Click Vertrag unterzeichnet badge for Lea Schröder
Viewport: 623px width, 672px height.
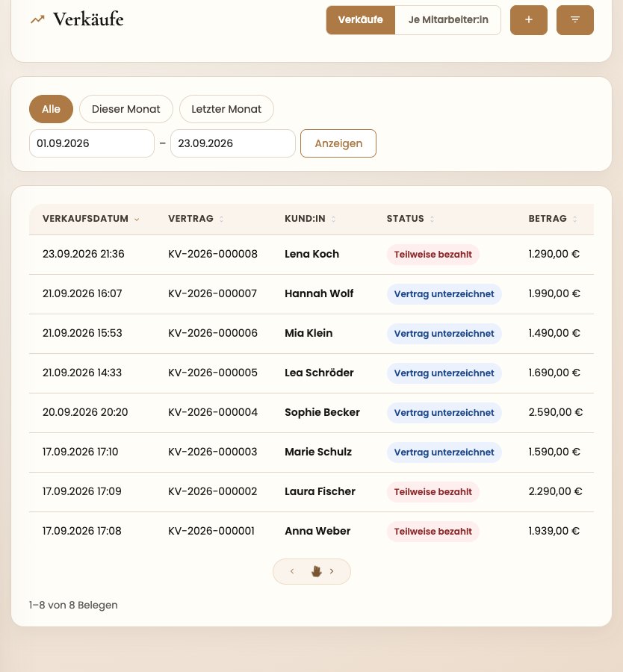[444, 373]
